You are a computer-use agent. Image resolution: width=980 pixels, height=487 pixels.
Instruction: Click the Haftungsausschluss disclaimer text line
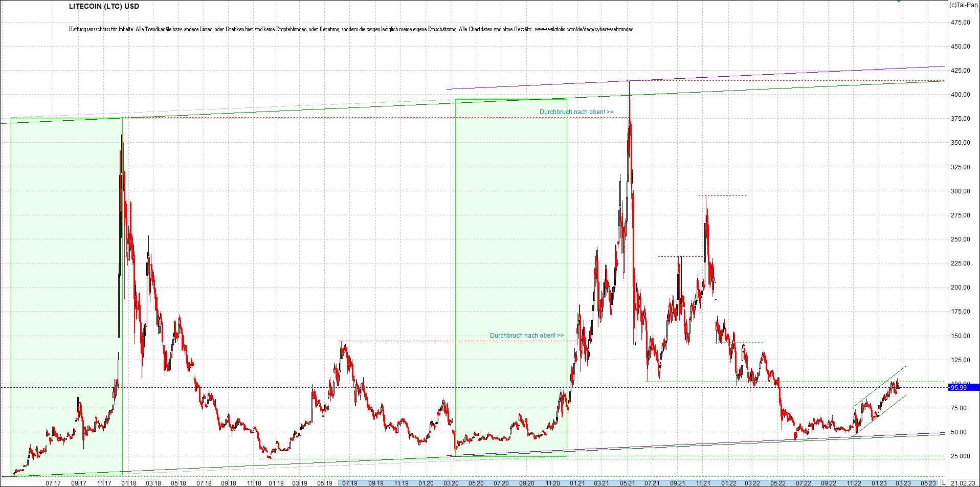(x=351, y=29)
